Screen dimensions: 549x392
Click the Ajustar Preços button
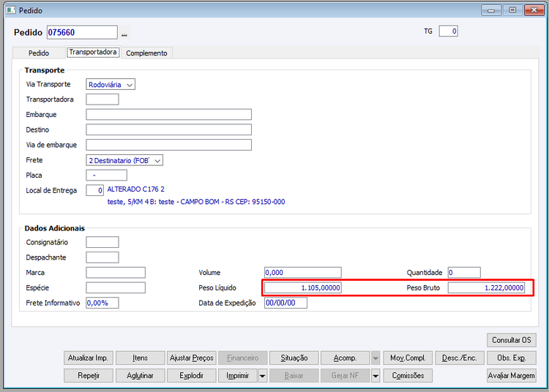click(x=192, y=358)
